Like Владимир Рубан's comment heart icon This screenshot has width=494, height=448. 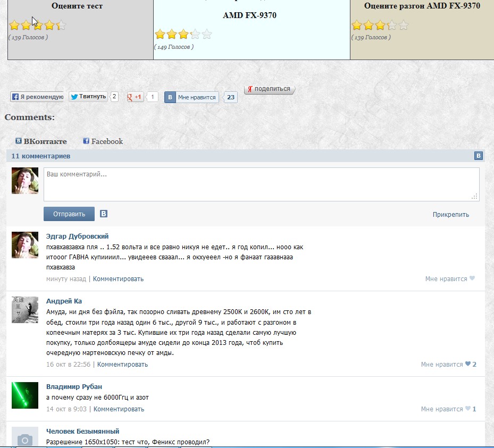[x=468, y=409]
